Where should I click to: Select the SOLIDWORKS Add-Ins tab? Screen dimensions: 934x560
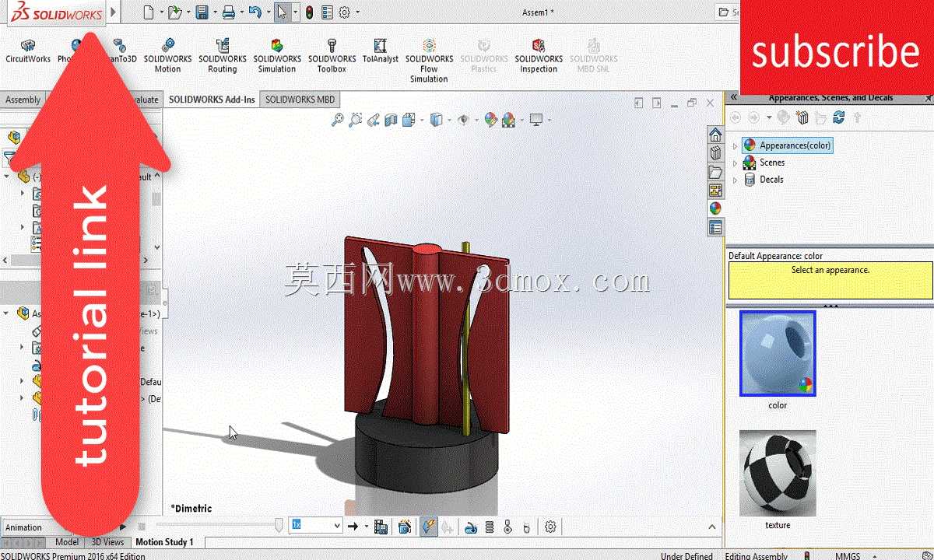(x=212, y=100)
